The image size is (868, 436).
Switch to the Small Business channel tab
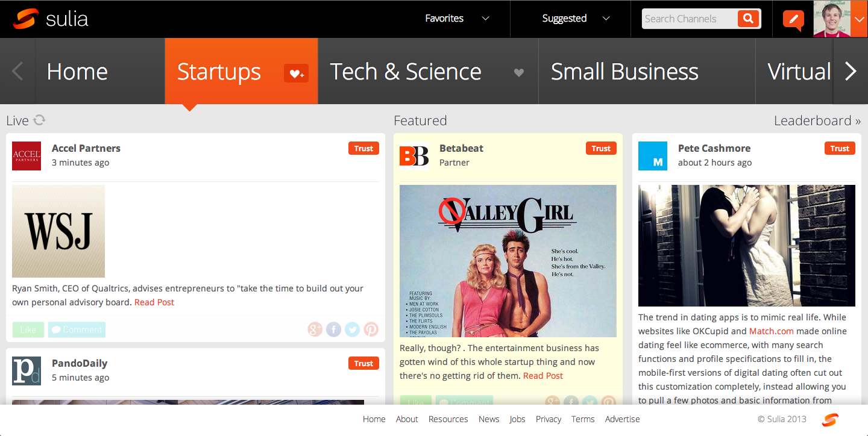(624, 72)
